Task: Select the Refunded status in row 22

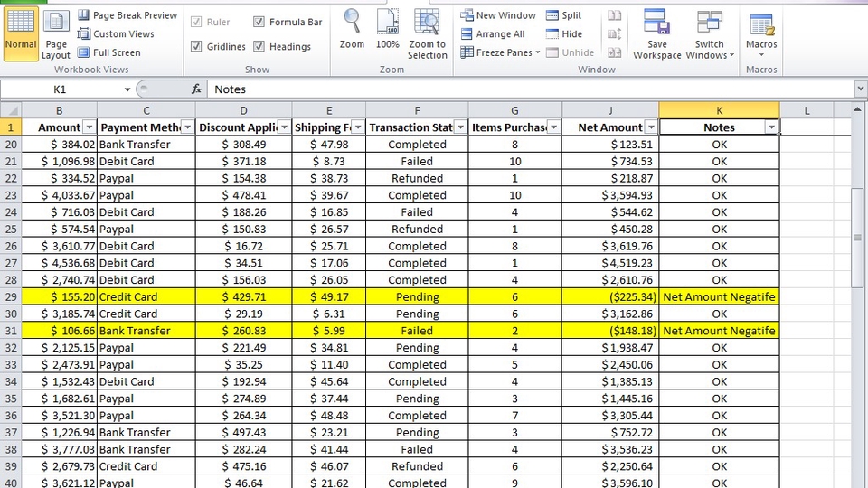Action: point(417,178)
